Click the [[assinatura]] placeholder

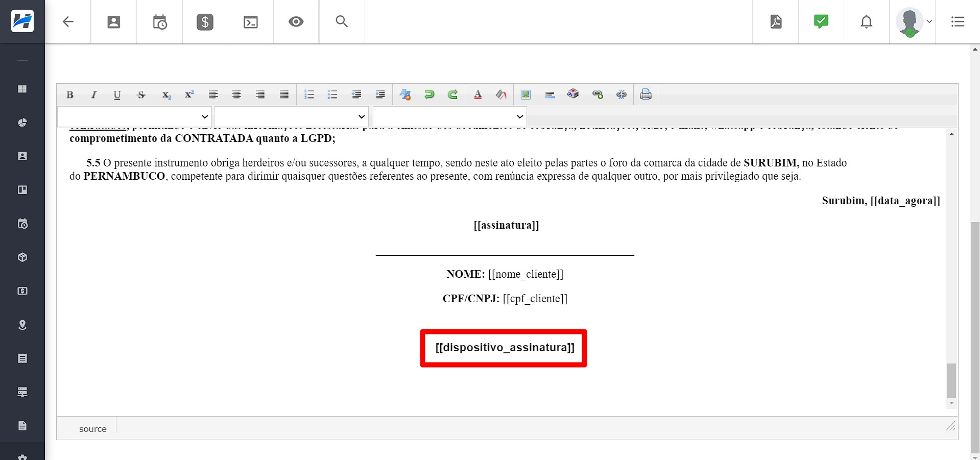click(x=506, y=225)
